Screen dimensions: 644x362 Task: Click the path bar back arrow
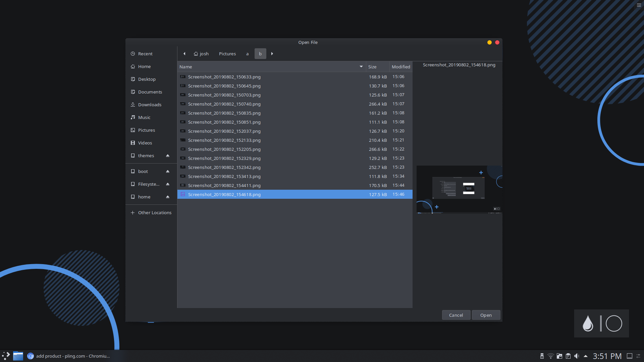pyautogui.click(x=184, y=54)
